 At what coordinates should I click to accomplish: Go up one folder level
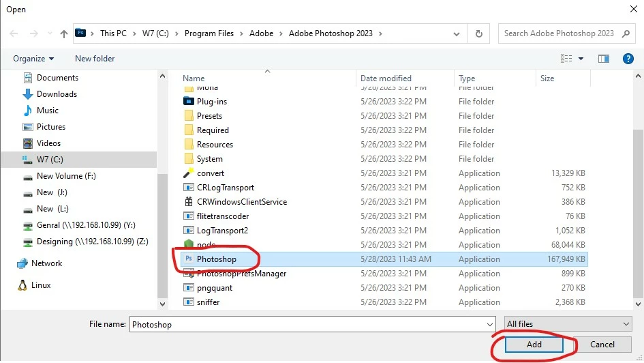[63, 33]
